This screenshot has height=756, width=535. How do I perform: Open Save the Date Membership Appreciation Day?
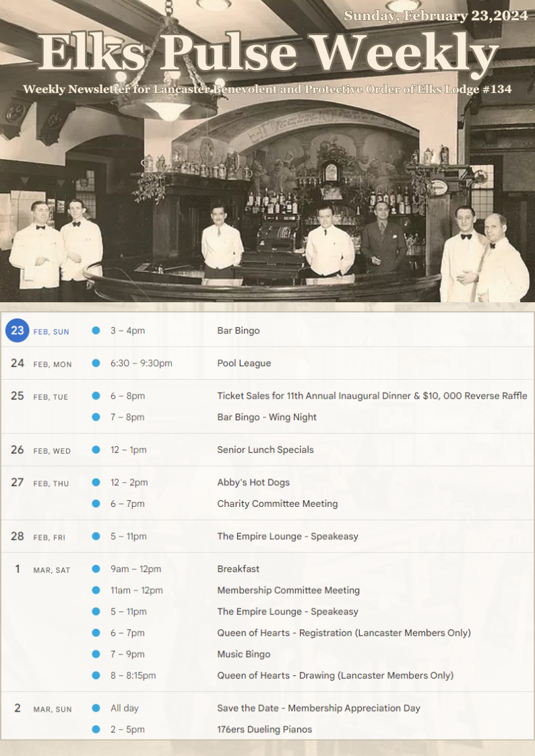(x=319, y=708)
